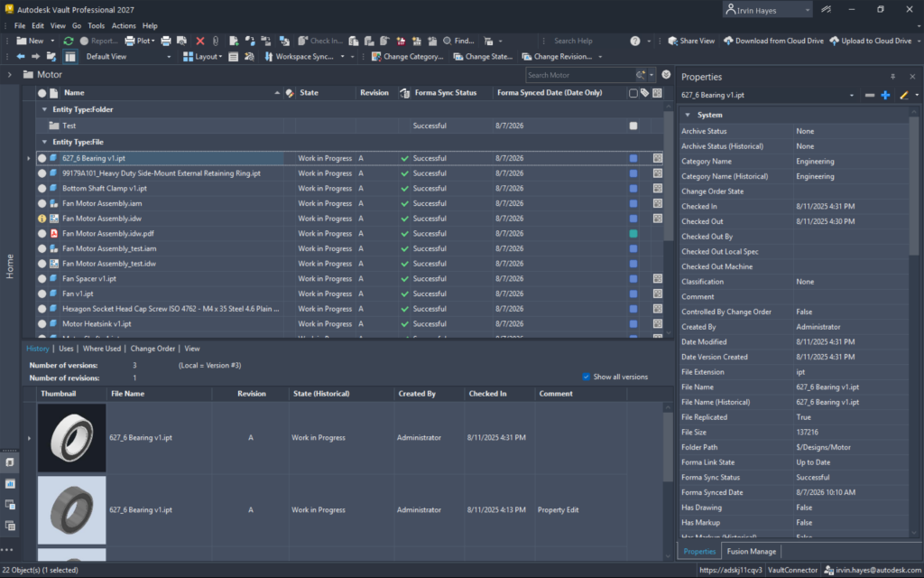Click the Share View button
Viewport: 924px width, 578px height.
pos(691,41)
